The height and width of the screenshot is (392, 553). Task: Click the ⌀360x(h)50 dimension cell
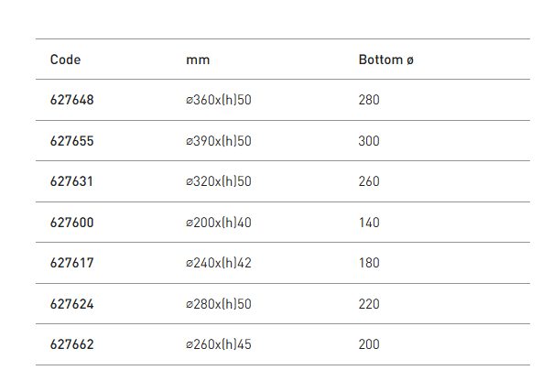pyautogui.click(x=218, y=100)
